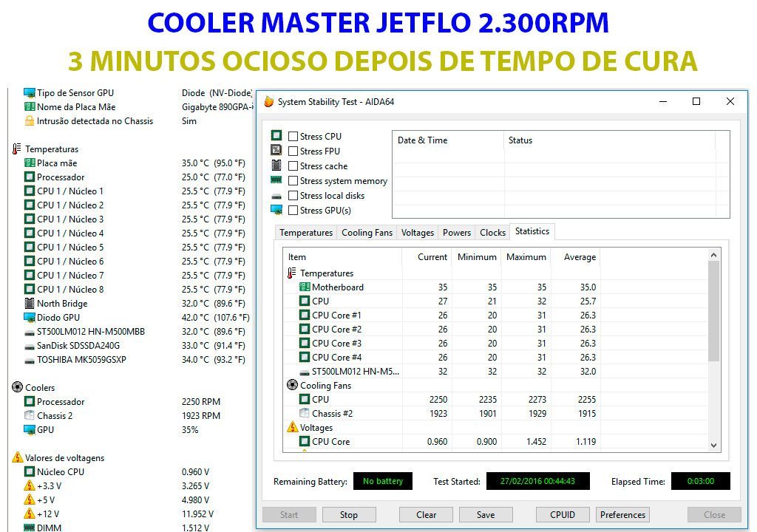
Task: Enable the Stress FPU checkbox
Action: (293, 151)
